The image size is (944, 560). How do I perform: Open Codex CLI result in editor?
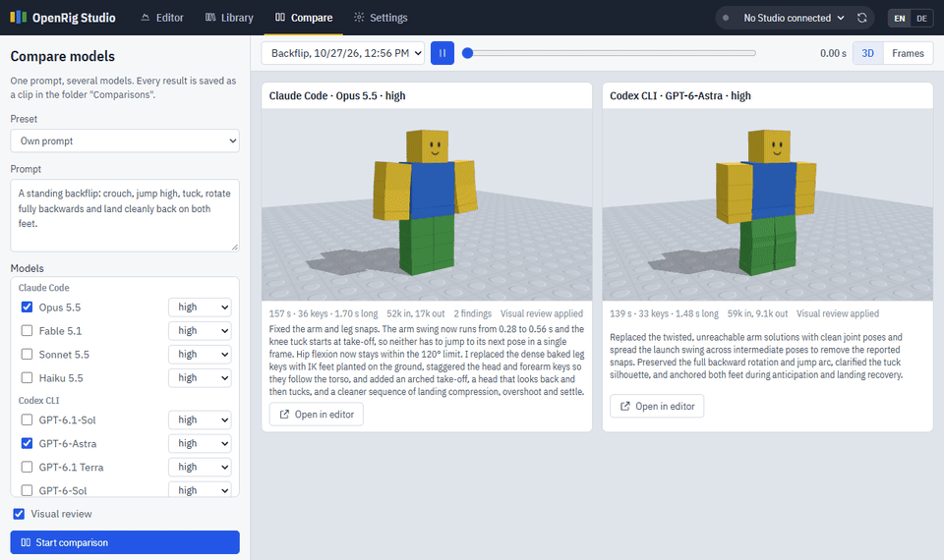click(657, 406)
